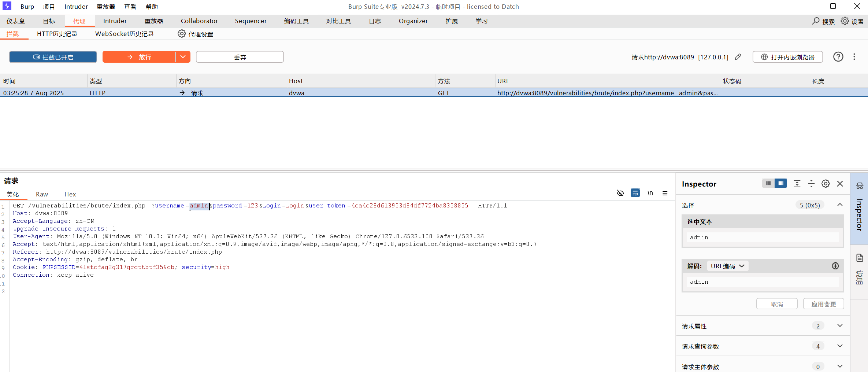The height and width of the screenshot is (372, 868).
Task: Switch Inspector to left docked layout
Action: click(x=768, y=183)
